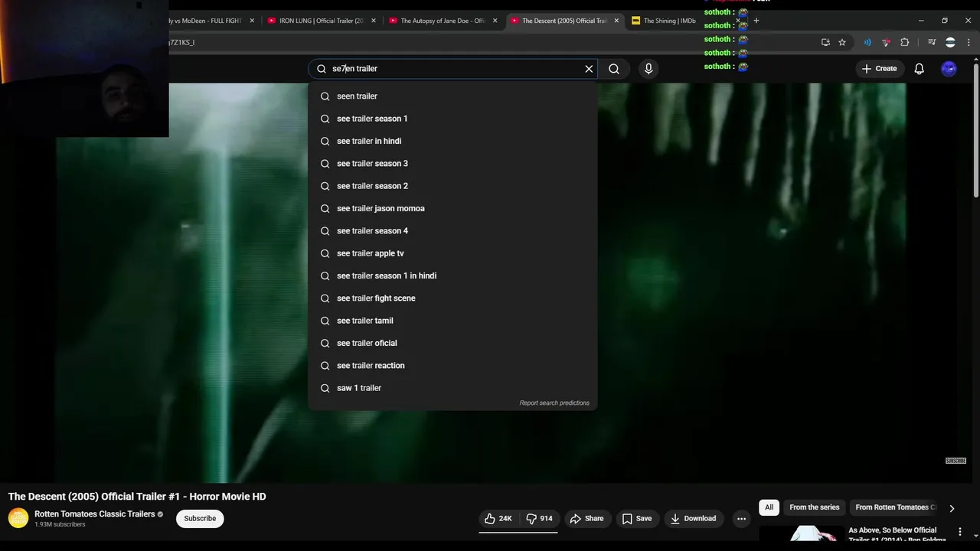Close The Descent (2005) tab
Viewport: 980px width, 551px height.
pos(616,21)
